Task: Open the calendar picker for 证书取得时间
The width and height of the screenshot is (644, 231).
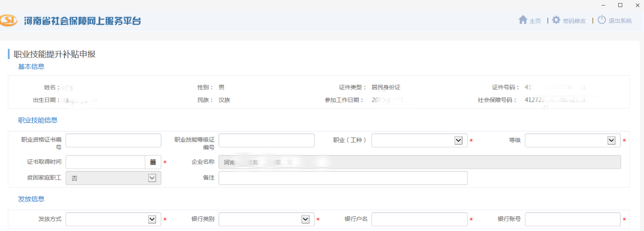Action: click(153, 162)
